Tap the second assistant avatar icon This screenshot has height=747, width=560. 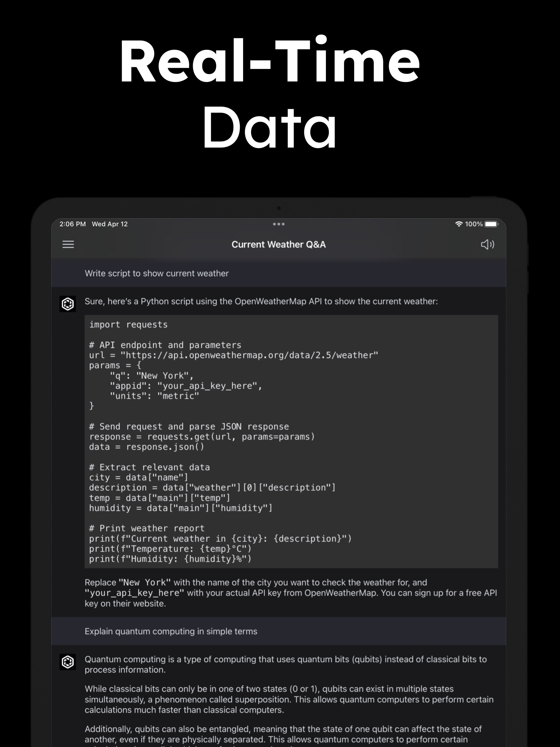[x=68, y=662]
